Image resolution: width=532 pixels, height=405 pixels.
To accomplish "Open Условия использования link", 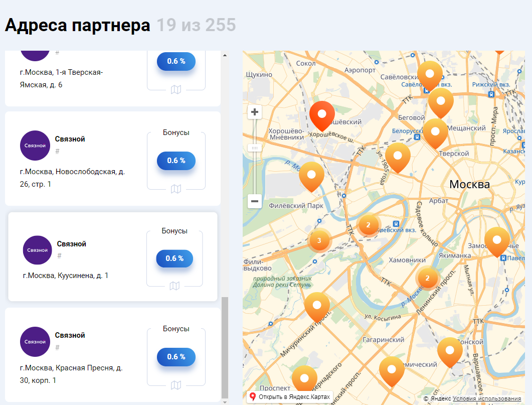I will (487, 398).
